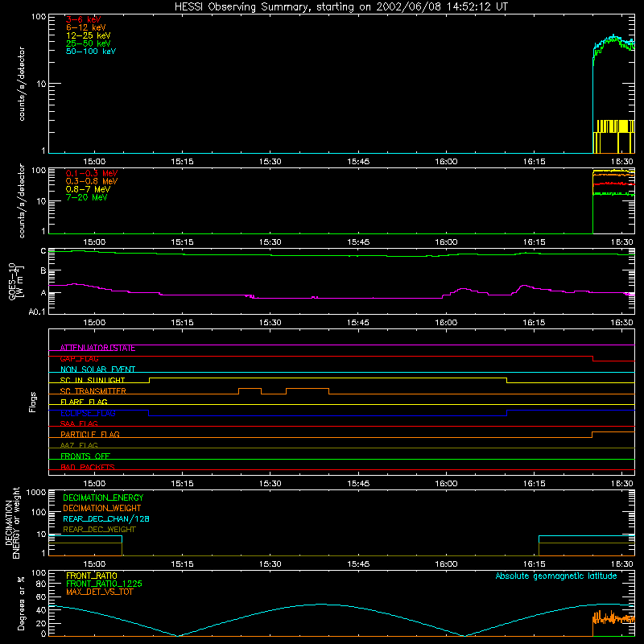
Task: Click the vertical Flags axis title
Action: [x=33, y=402]
